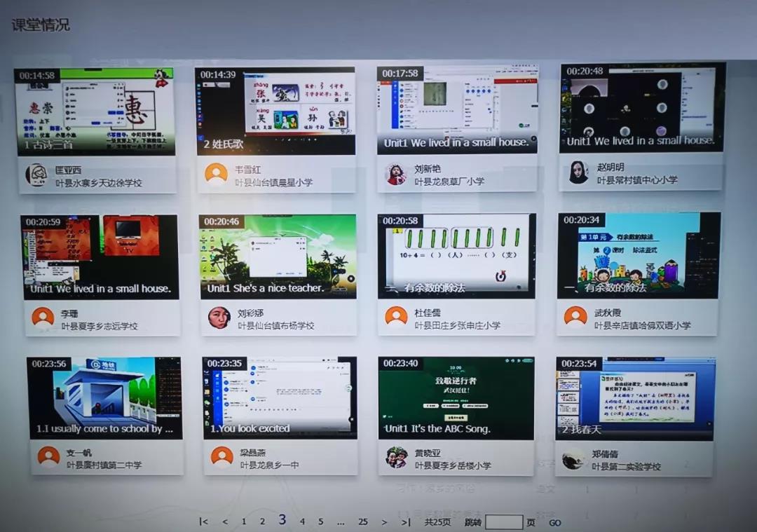757x532 pixels.
Task: Open the 姓氏歌 lesson thumbnail
Action: [275, 111]
